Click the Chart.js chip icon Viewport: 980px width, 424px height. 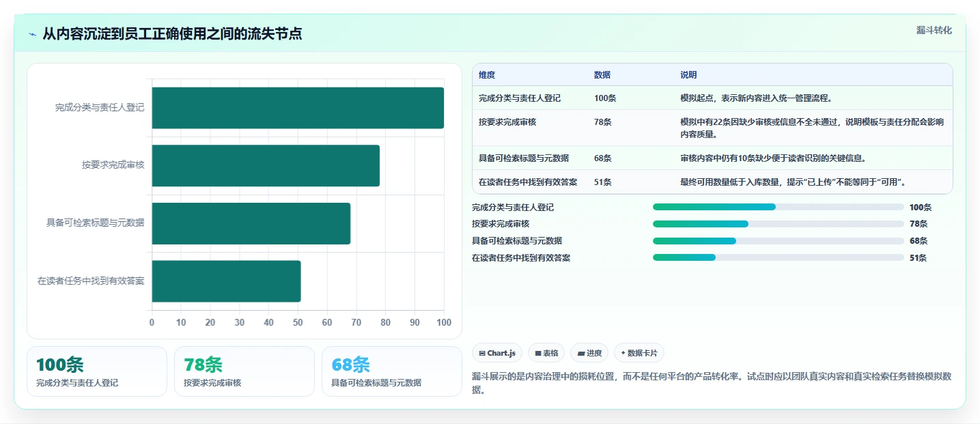point(482,353)
